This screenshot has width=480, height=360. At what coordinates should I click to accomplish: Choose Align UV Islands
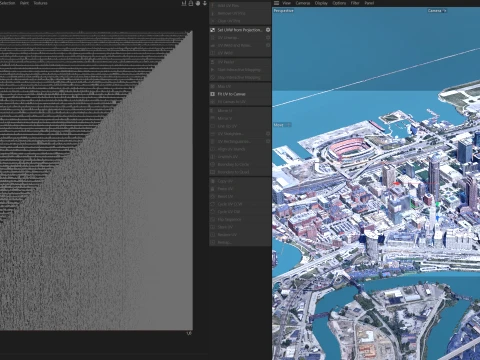point(240,149)
